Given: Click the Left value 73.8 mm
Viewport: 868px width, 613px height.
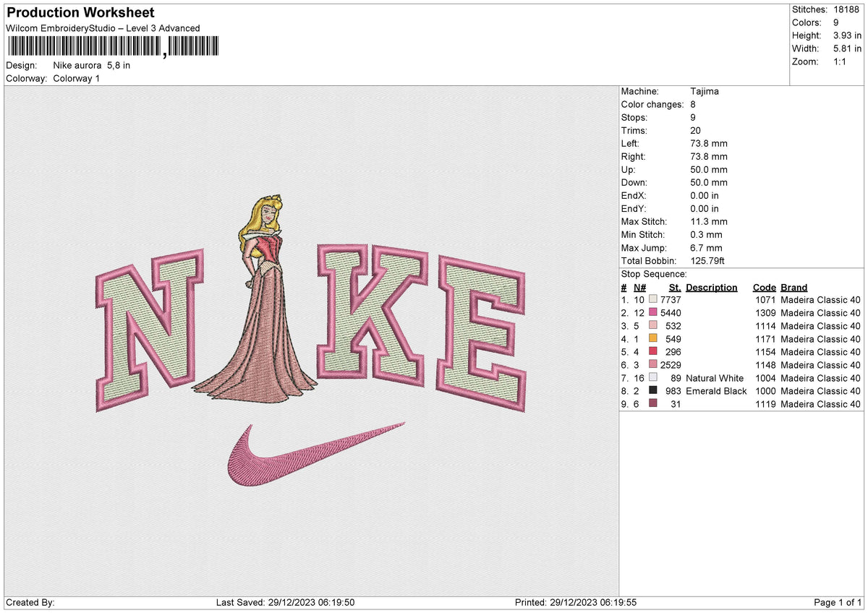Looking at the screenshot, I should pos(709,143).
